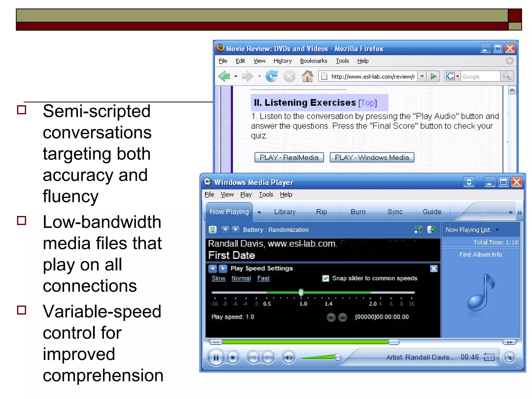This screenshot has height=399, width=532.
Task: Click the Top link beside Listening Exercises
Action: click(x=368, y=103)
